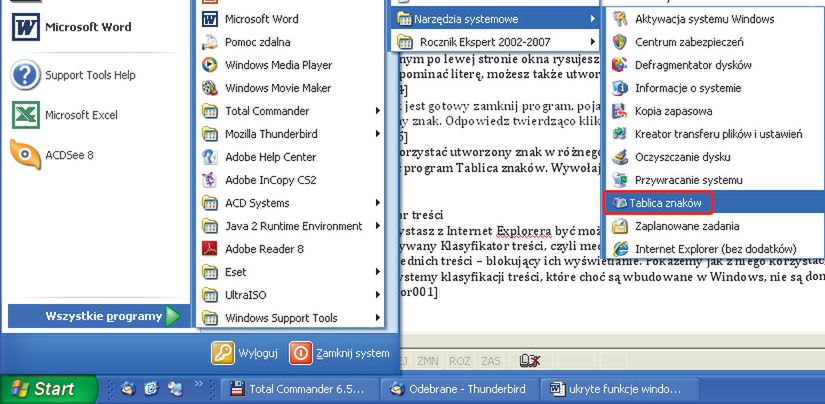Launch Kopia zapasowa backup tool
The width and height of the screenshot is (825, 404).
[x=715, y=111]
